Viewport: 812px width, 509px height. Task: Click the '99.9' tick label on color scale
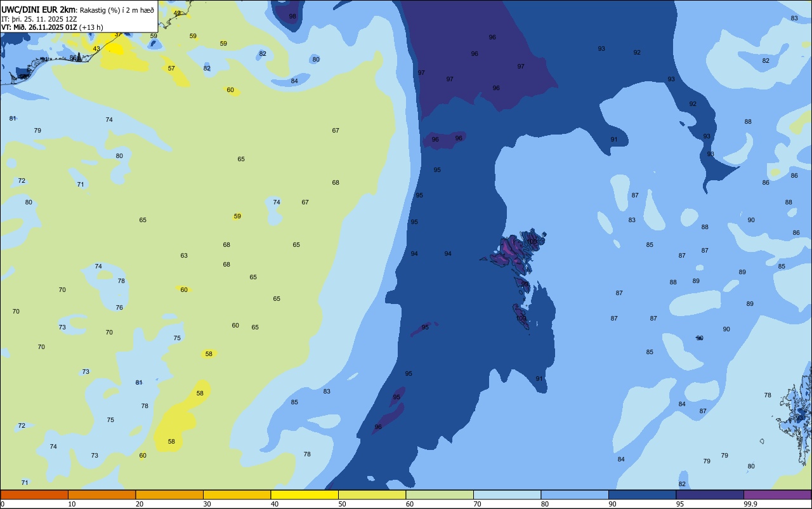[750, 504]
